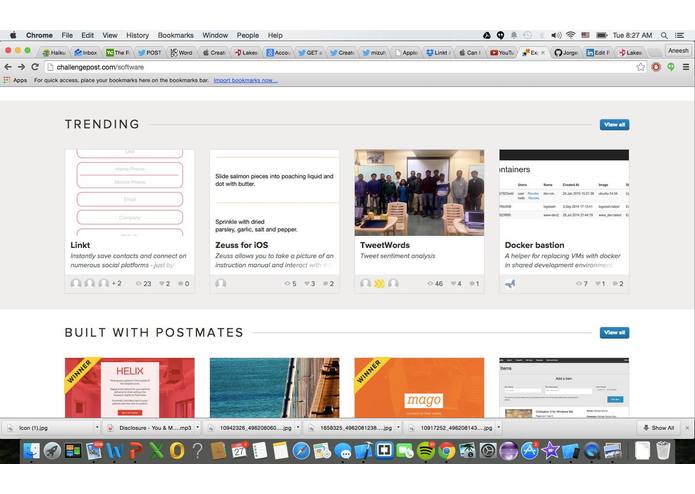Click View all in Built with Postmates section
This screenshot has height=494, width=695.
(x=614, y=333)
